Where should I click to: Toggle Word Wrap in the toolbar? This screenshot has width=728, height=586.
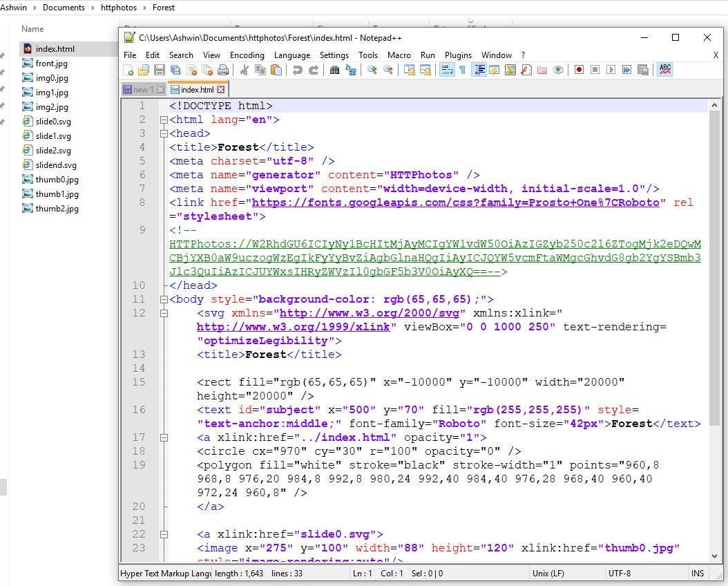[x=447, y=70]
